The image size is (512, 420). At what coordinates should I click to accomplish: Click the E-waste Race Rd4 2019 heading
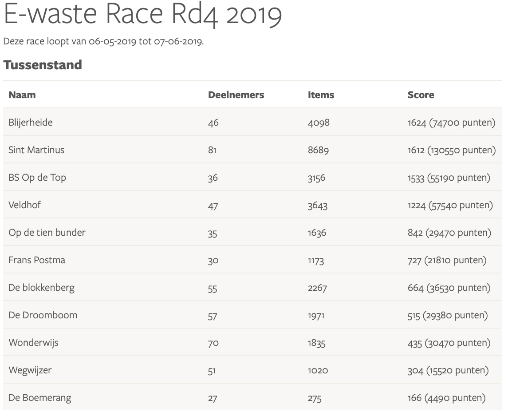(142, 15)
